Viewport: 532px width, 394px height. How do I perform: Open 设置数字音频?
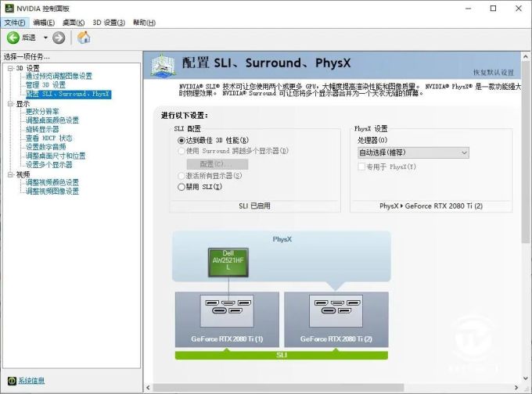coord(45,147)
